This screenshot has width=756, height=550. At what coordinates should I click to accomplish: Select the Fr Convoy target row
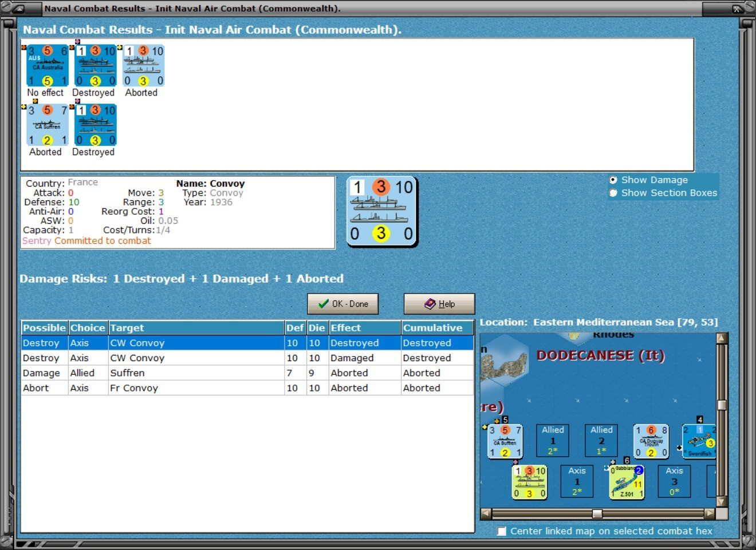tap(247, 387)
